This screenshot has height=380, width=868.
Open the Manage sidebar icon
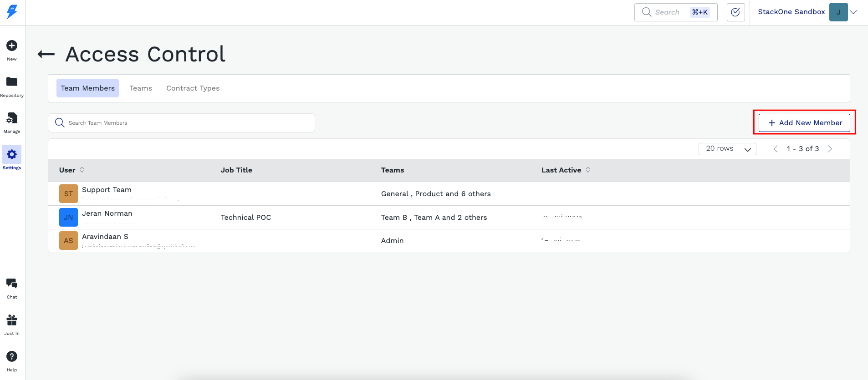point(12,118)
